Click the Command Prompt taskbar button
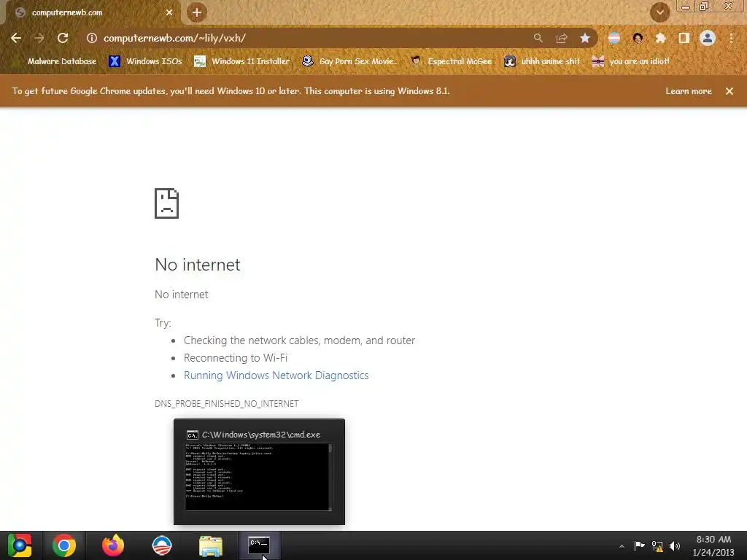The height and width of the screenshot is (560, 747). [259, 545]
